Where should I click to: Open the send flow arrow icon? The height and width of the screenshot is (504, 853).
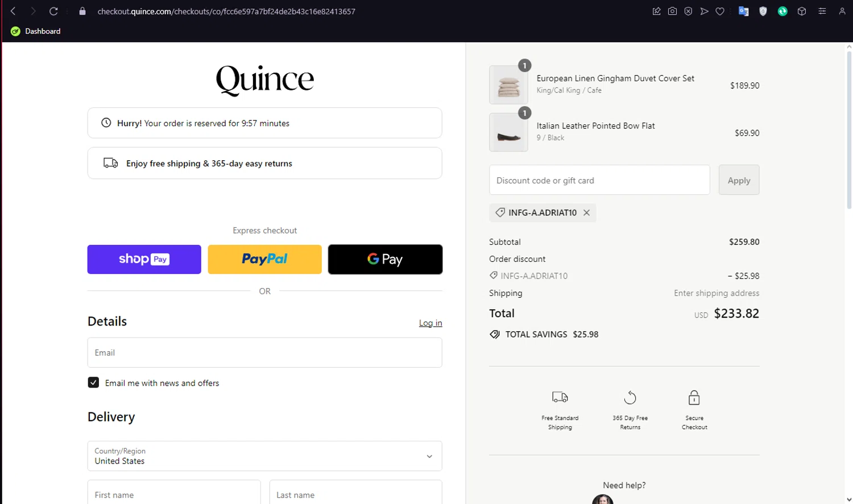point(704,11)
